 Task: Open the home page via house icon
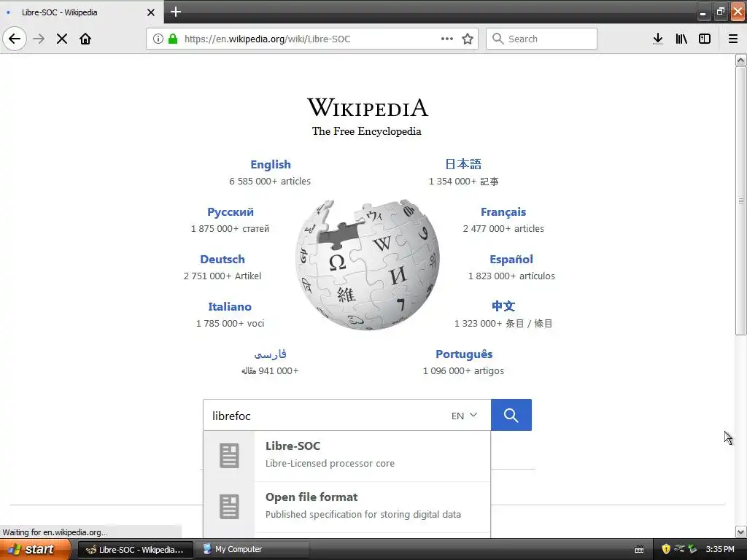(x=85, y=39)
